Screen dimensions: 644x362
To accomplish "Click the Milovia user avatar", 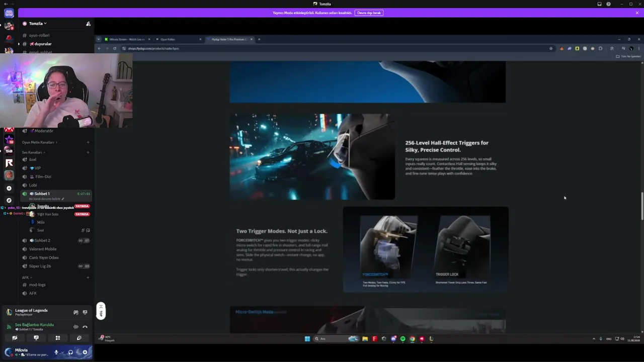I will [x=9, y=352].
